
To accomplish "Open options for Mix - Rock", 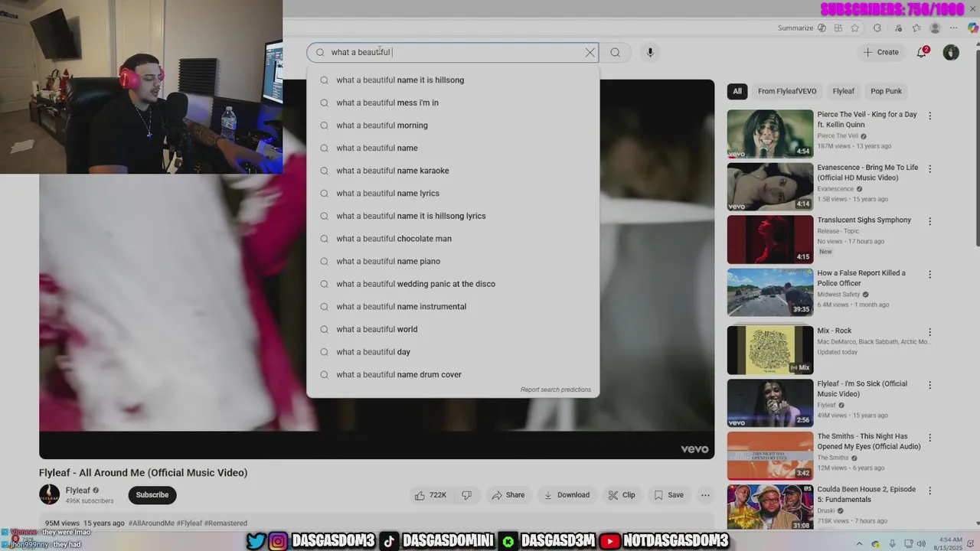I will [930, 333].
